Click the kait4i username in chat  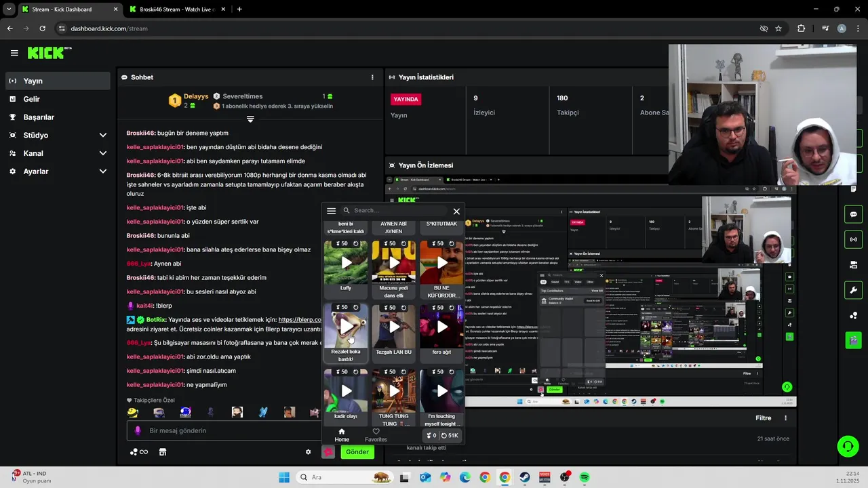(145, 306)
